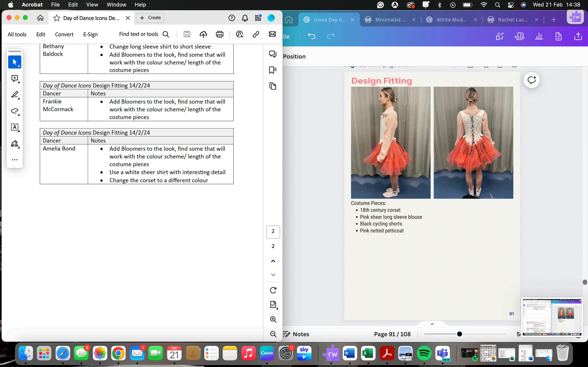Star the Day of Dance Icons document
Image resolution: width=588 pixels, height=367 pixels.
tap(57, 18)
